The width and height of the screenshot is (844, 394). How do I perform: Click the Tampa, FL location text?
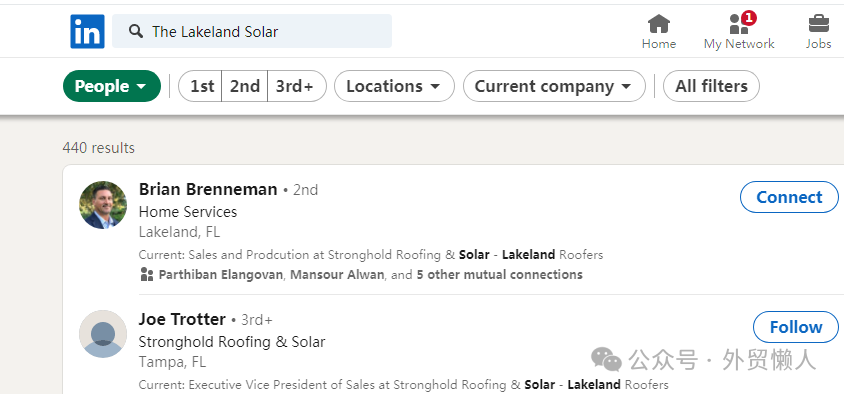[x=172, y=362]
